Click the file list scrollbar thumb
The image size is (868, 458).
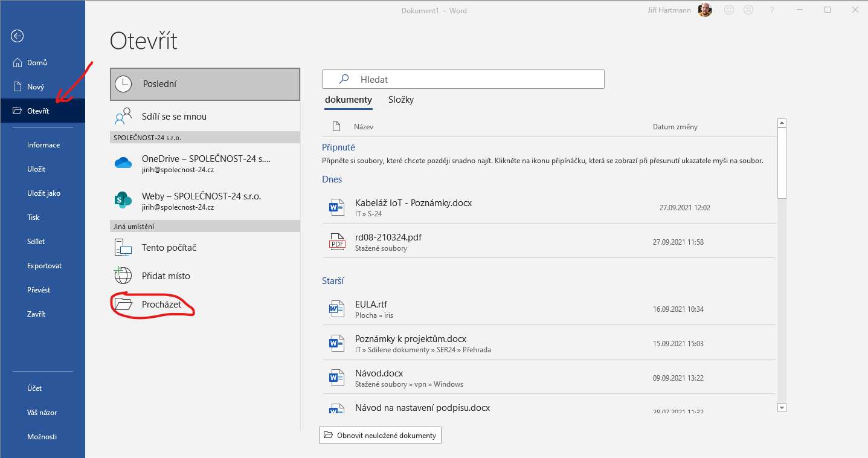click(782, 163)
